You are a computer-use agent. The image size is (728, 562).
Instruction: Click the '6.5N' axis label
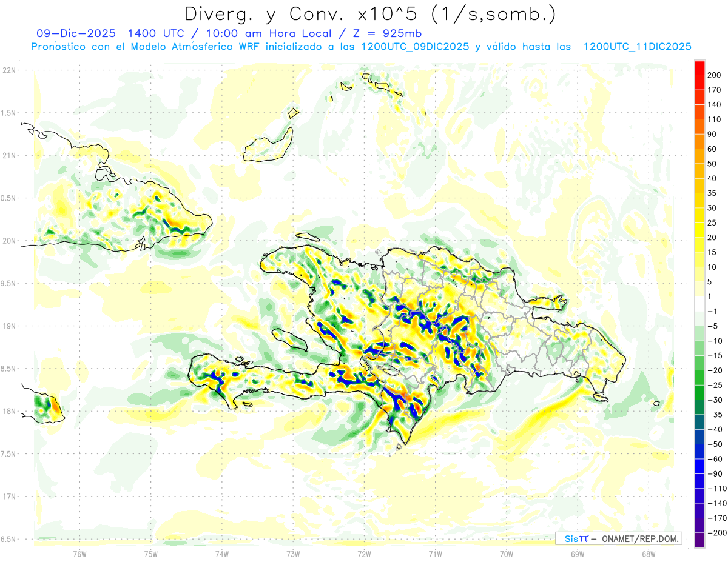[x=9, y=539]
